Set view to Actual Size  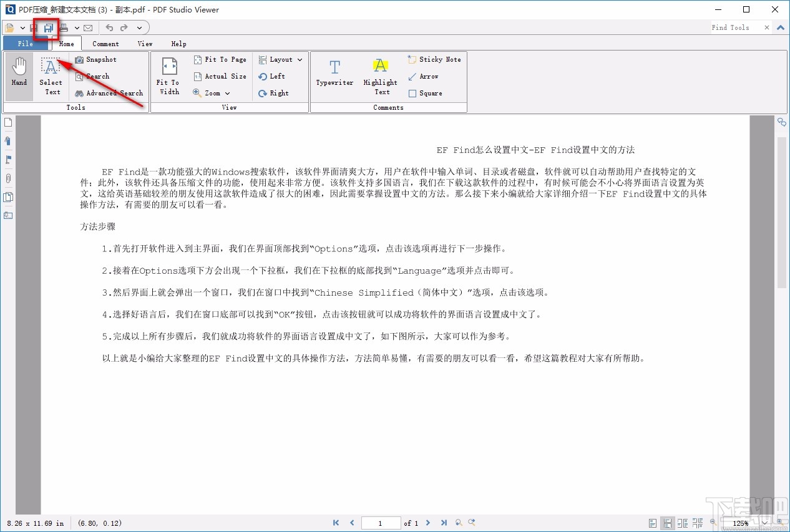[x=220, y=76]
